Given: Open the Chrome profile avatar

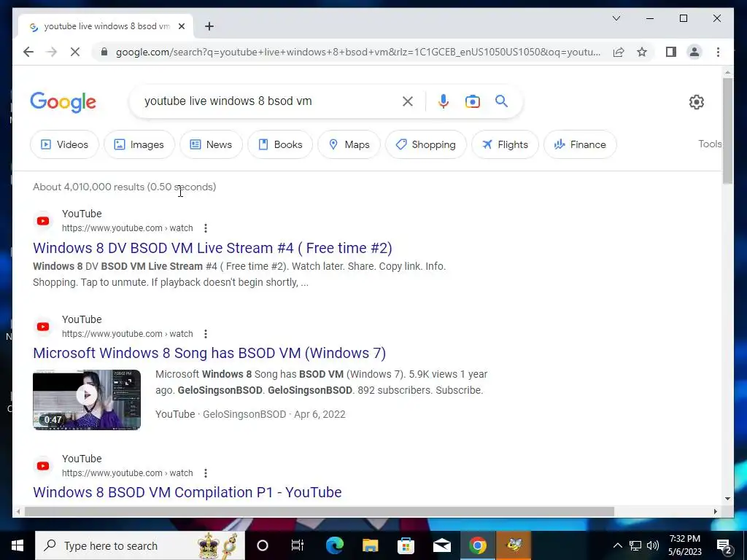Looking at the screenshot, I should (x=694, y=52).
